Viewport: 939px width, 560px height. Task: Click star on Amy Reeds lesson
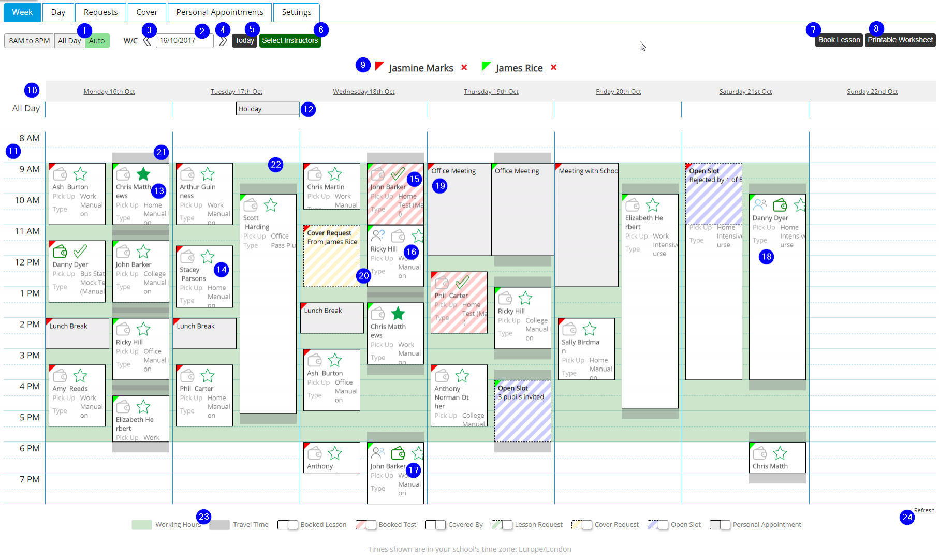(80, 376)
